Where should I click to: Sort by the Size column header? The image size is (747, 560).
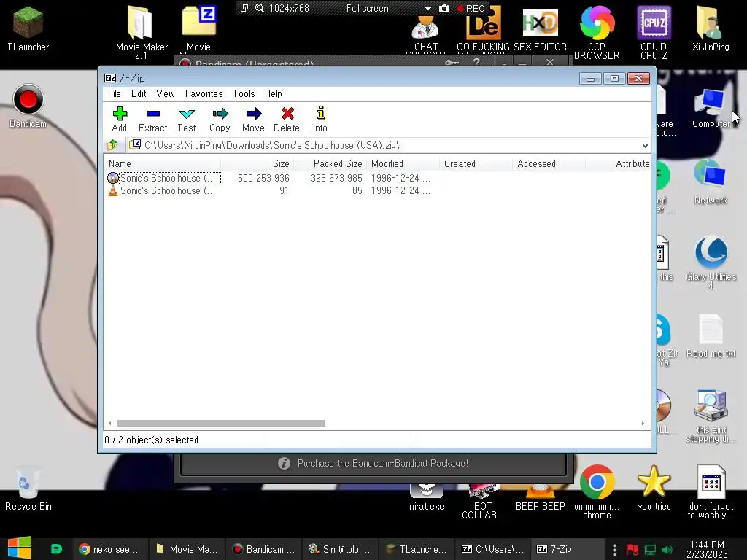(258, 164)
